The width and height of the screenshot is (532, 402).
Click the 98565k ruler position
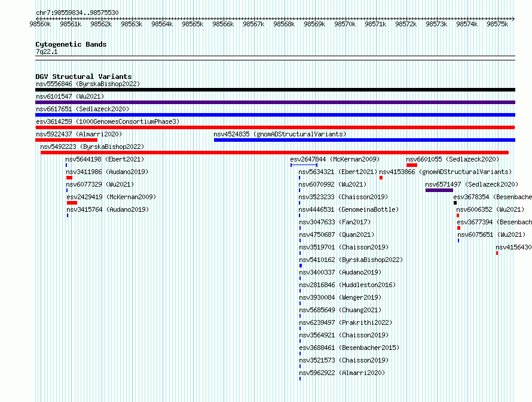192,24
